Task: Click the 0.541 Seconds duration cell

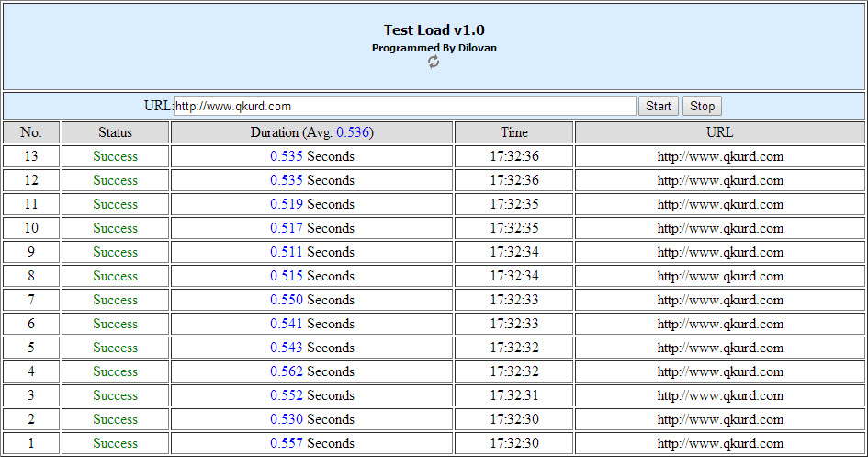Action: (x=311, y=324)
